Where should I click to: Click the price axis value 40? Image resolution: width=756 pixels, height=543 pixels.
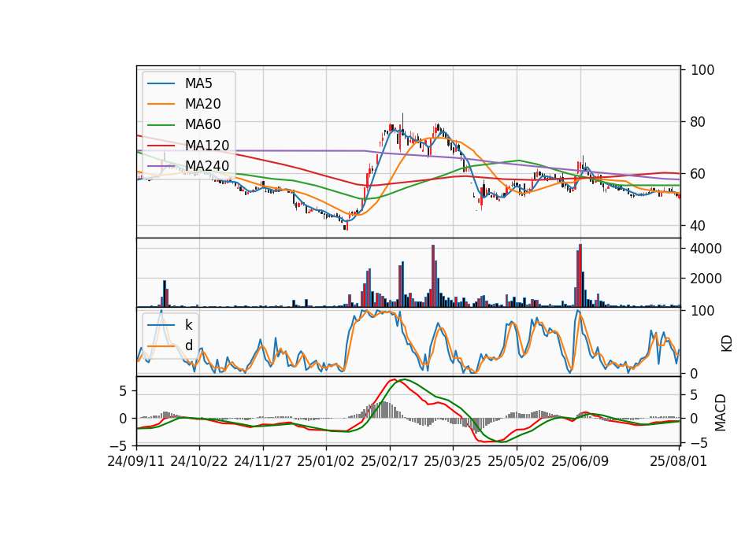pyautogui.click(x=698, y=226)
